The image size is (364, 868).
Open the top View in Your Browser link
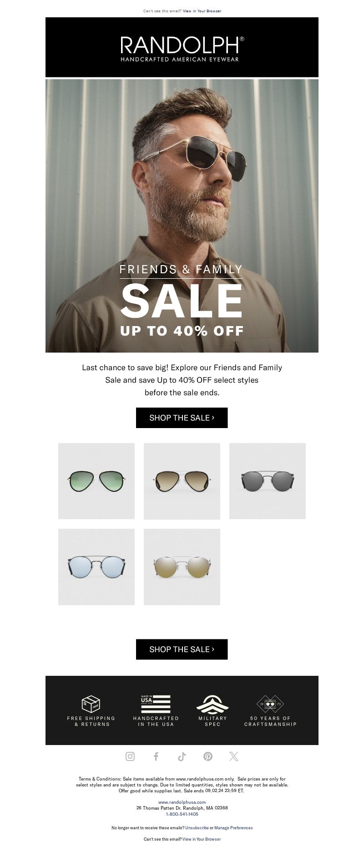coord(202,11)
